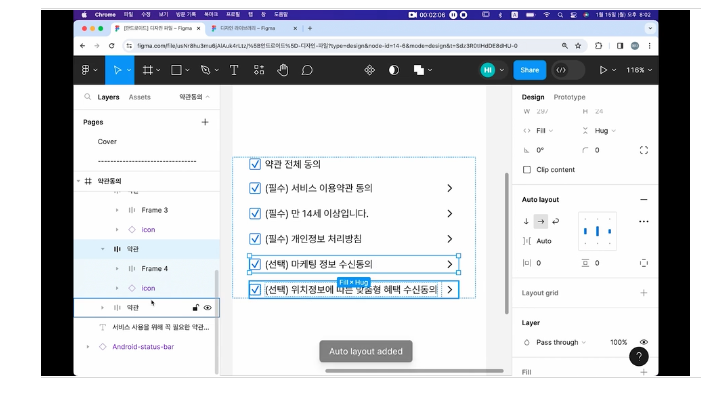The height and width of the screenshot is (400, 701).
Task: Set auto layout direction to wrap
Action: click(x=556, y=221)
